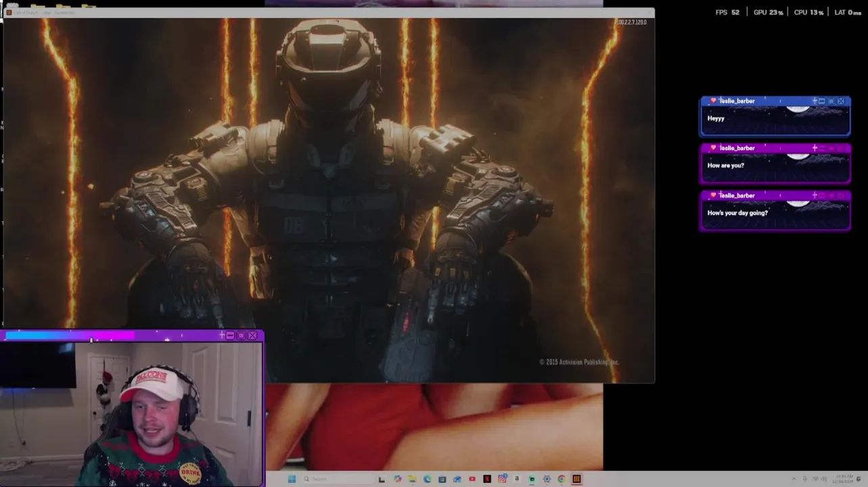868x487 pixels.
Task: Click the gradient bar on the webcam frame
Action: pyautogui.click(x=70, y=335)
